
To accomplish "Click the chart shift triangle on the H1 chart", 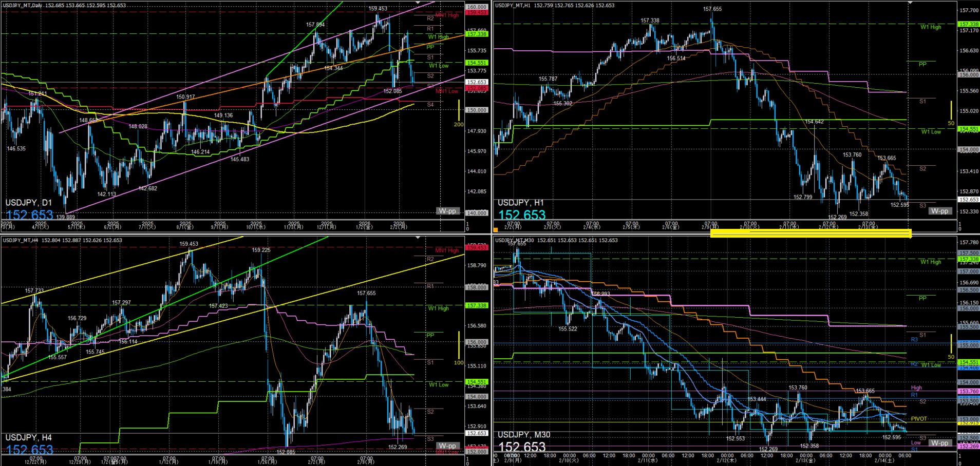I will [x=910, y=3].
